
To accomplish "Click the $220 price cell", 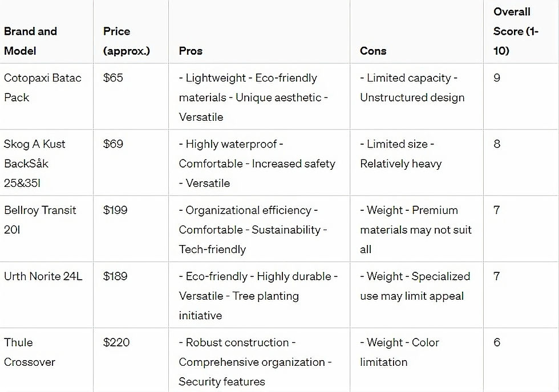I will tap(116, 342).
